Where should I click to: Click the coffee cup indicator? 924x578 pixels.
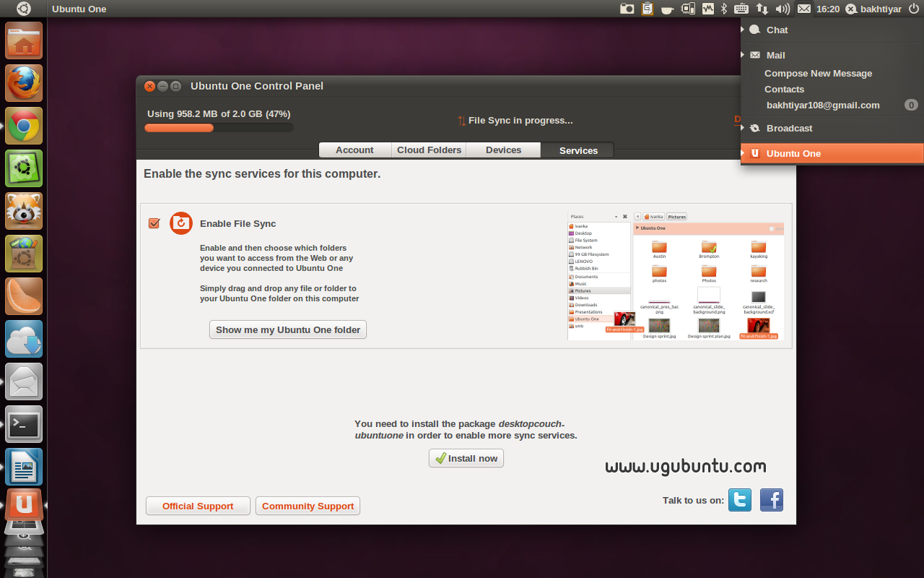pos(668,9)
